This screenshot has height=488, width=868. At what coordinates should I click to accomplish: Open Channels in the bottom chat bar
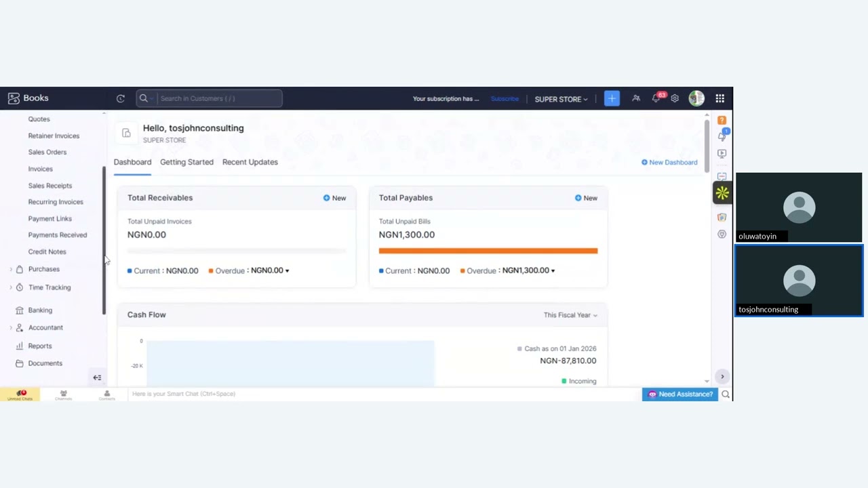point(63,394)
